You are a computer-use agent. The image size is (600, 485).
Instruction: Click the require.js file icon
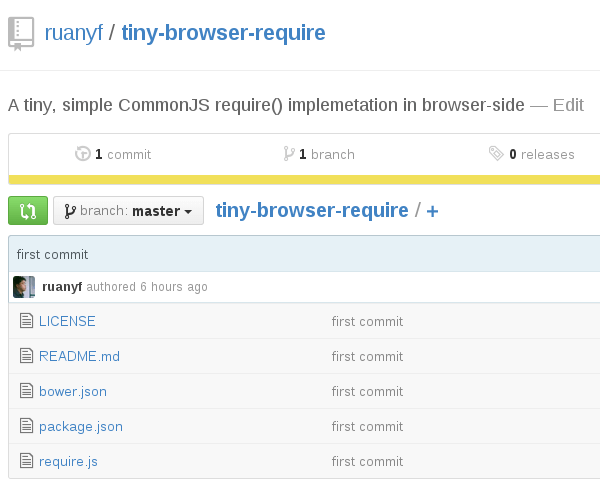coord(26,461)
